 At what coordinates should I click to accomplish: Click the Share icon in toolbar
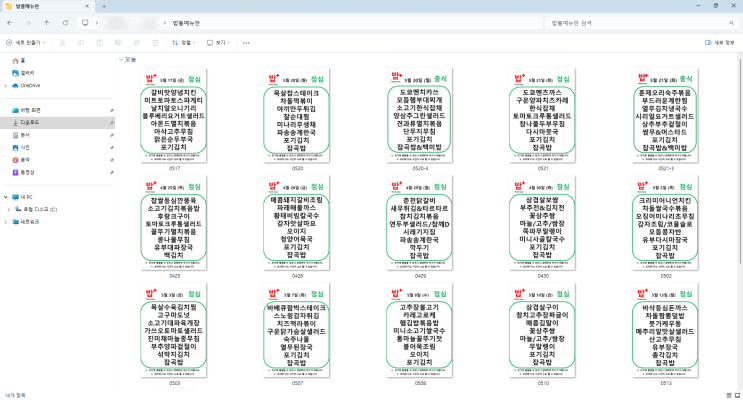(x=136, y=43)
